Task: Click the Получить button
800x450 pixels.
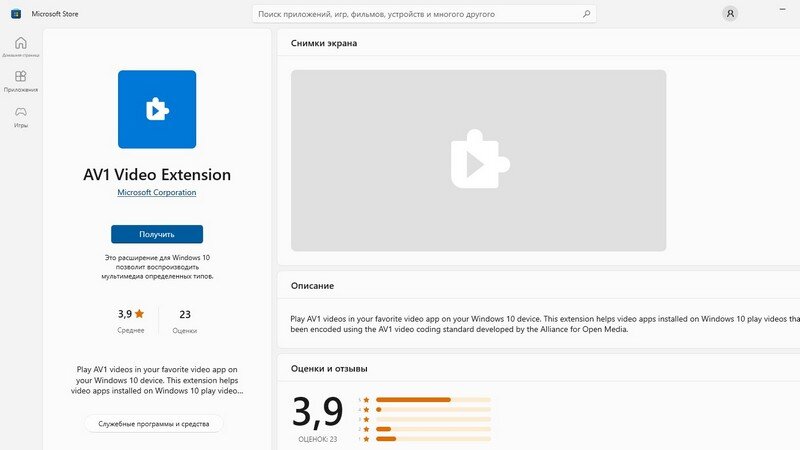Action: coord(157,234)
